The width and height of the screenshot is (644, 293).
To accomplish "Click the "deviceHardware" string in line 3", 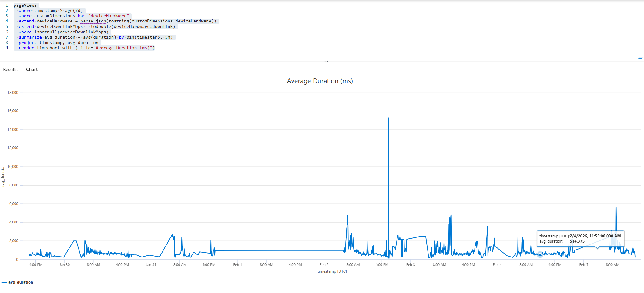I will click(x=108, y=16).
